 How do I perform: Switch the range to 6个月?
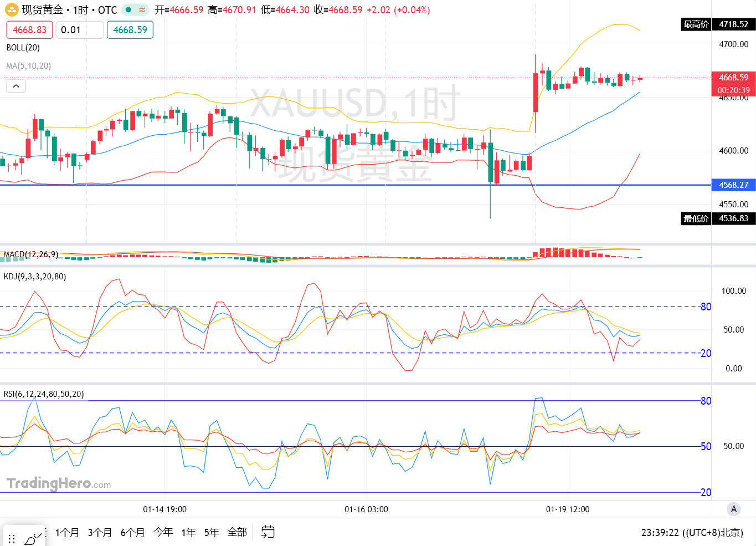click(133, 533)
